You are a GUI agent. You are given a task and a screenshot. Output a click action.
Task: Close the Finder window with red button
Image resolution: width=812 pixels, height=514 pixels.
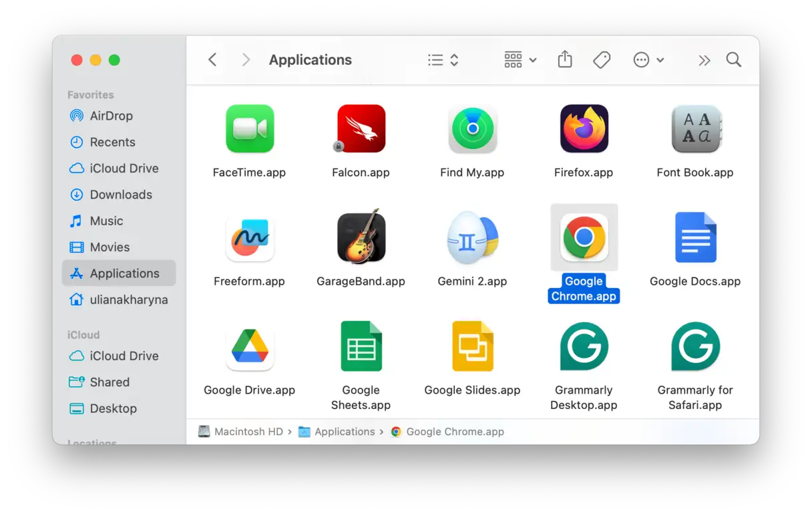(77, 60)
